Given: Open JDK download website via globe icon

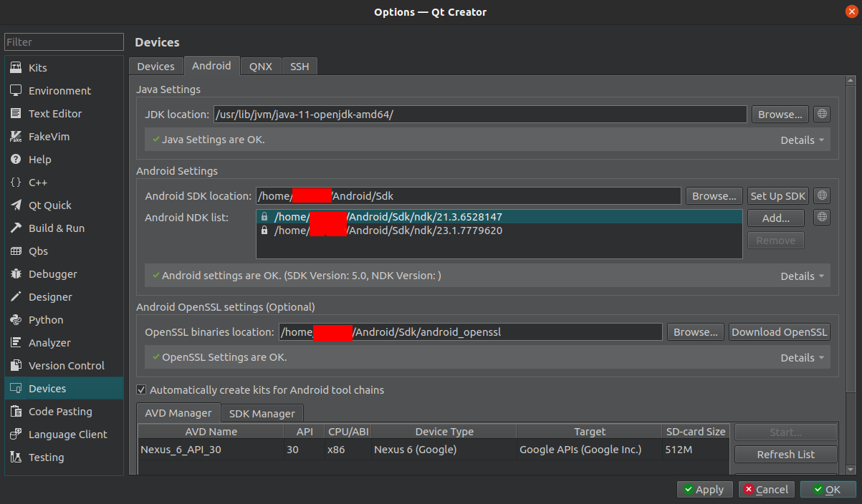Looking at the screenshot, I should (x=822, y=114).
